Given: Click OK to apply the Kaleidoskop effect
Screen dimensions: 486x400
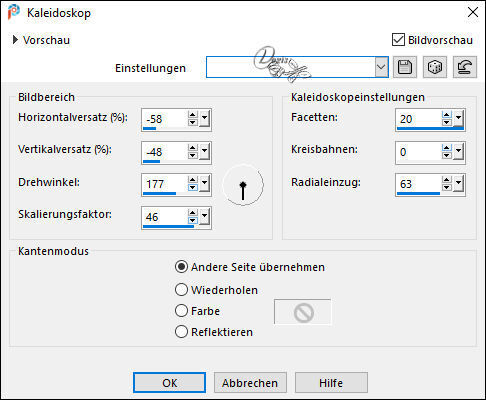Looking at the screenshot, I should (x=169, y=383).
